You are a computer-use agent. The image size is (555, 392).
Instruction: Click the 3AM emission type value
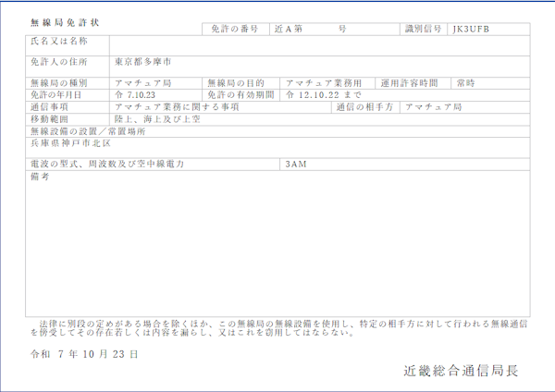(x=296, y=164)
